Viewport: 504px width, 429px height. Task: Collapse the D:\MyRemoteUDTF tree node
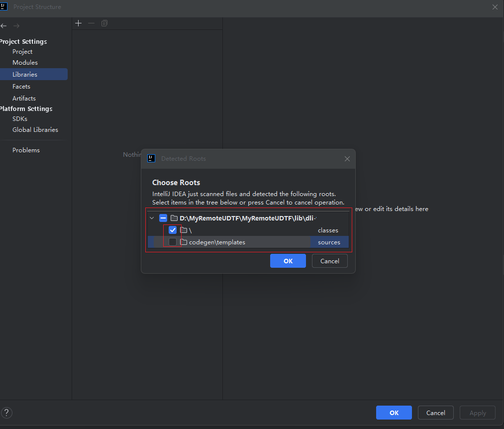152,218
